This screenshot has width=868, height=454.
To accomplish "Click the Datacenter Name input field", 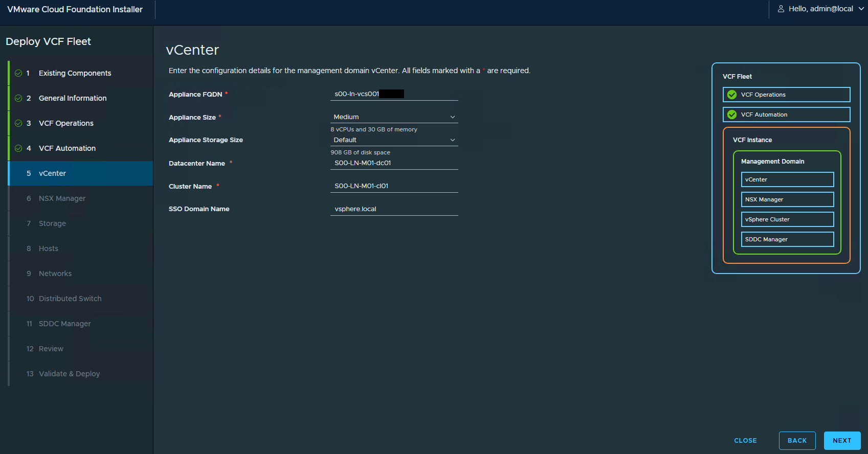I will pyautogui.click(x=394, y=163).
